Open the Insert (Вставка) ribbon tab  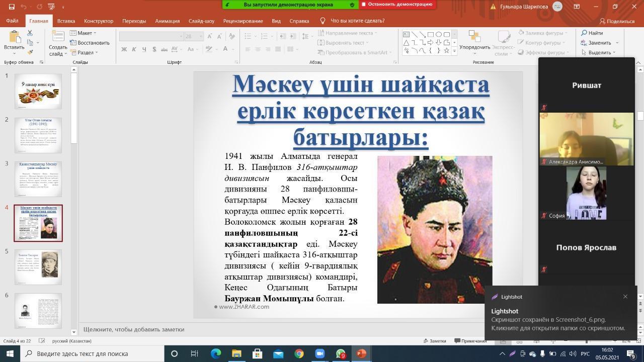click(x=66, y=21)
